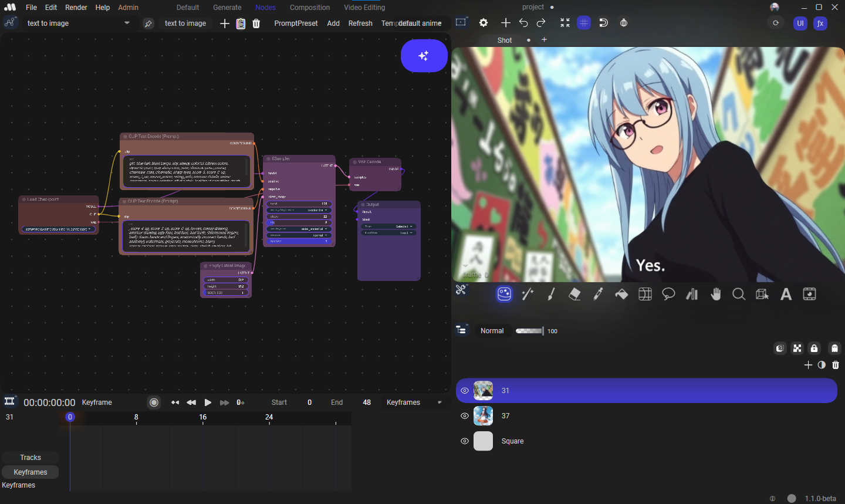Hide layer 37 using eye icon
Screen dimensions: 845x504
coord(465,416)
